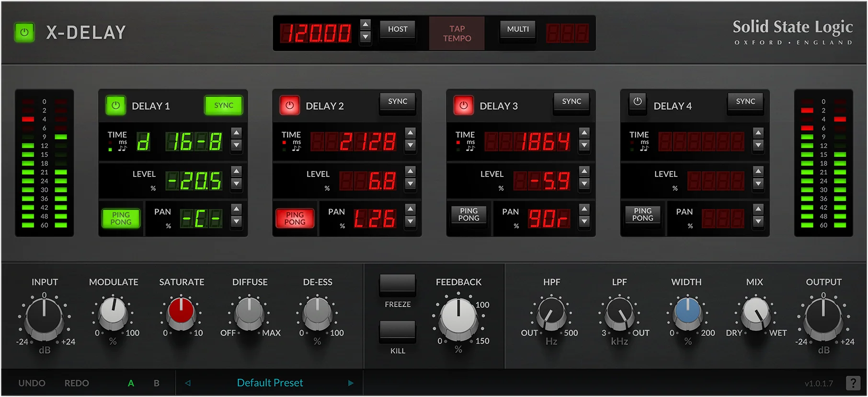The height and width of the screenshot is (397, 868).
Task: Decrease tempo with down arrow
Action: click(365, 37)
